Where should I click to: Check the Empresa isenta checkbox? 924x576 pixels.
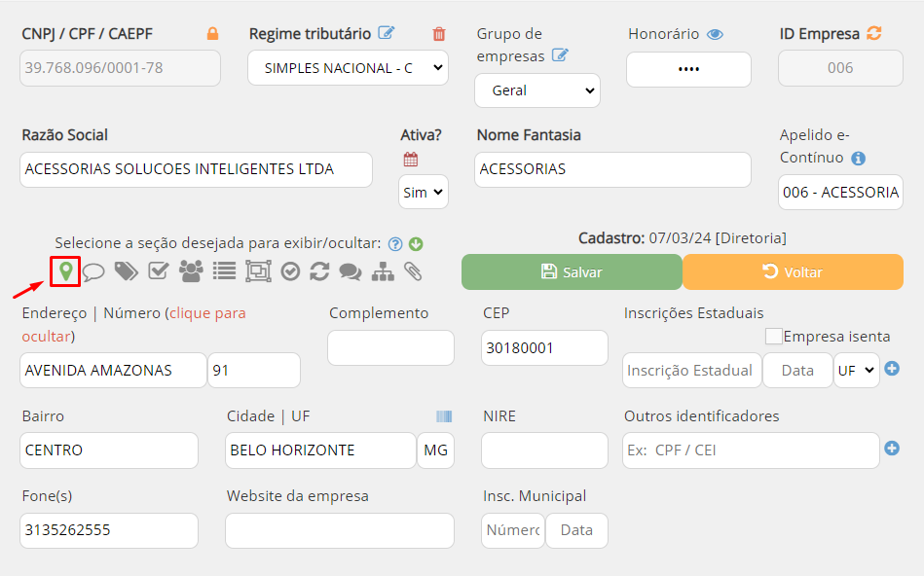pos(774,337)
